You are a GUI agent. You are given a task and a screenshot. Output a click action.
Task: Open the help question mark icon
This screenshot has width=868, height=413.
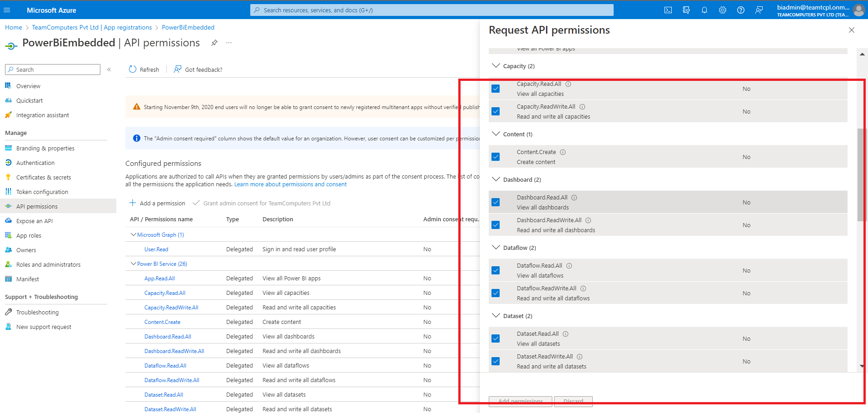coord(741,10)
